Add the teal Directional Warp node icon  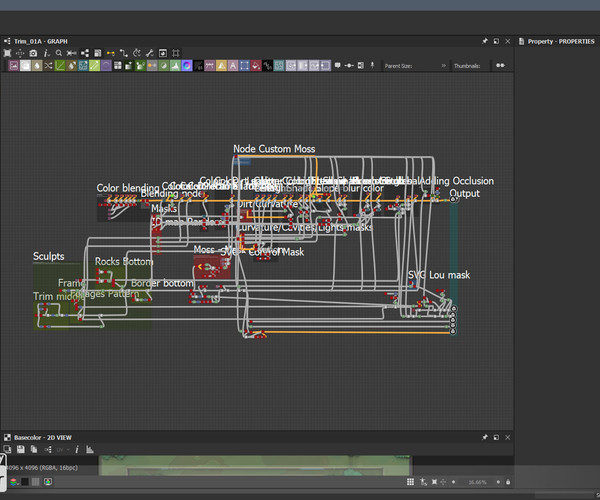tap(83, 66)
